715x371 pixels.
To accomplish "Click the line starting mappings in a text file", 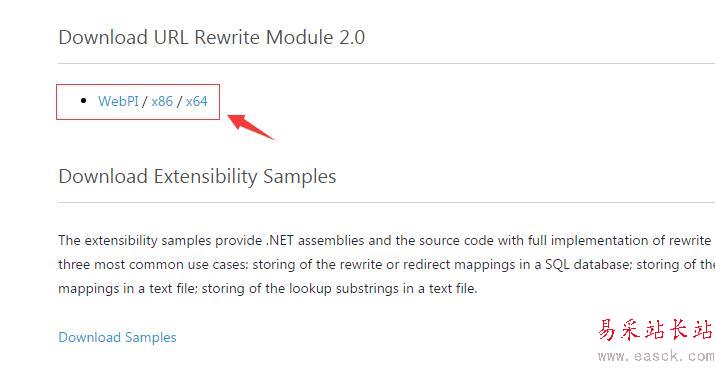I will coord(268,288).
